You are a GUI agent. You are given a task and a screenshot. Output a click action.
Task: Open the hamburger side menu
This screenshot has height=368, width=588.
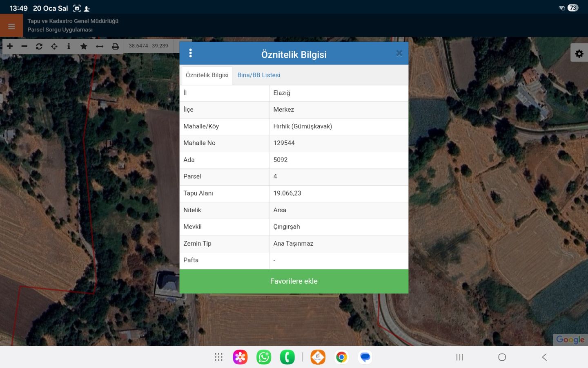[x=11, y=26]
